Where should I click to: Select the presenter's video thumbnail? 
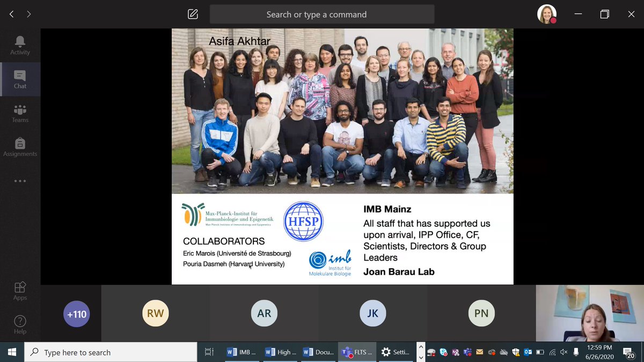(590, 313)
